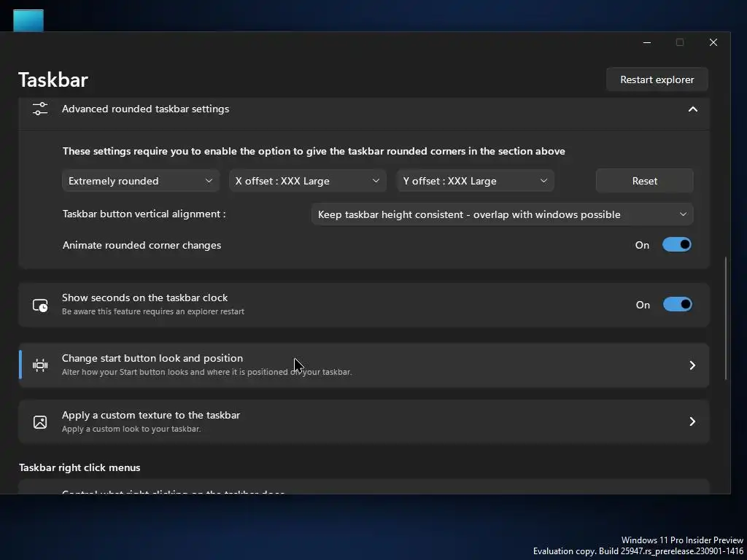Open the taskbar button vertical alignment dropdown
The width and height of the screenshot is (747, 560).
coord(502,214)
